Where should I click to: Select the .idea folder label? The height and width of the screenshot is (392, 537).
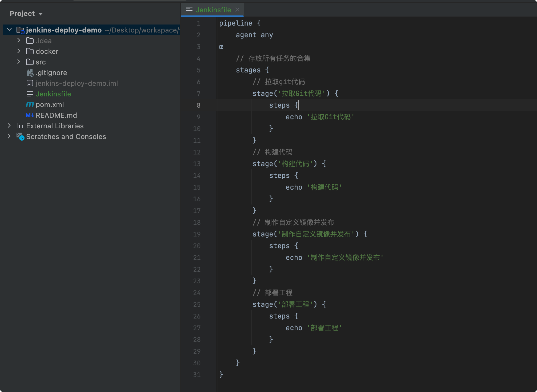(x=44, y=40)
